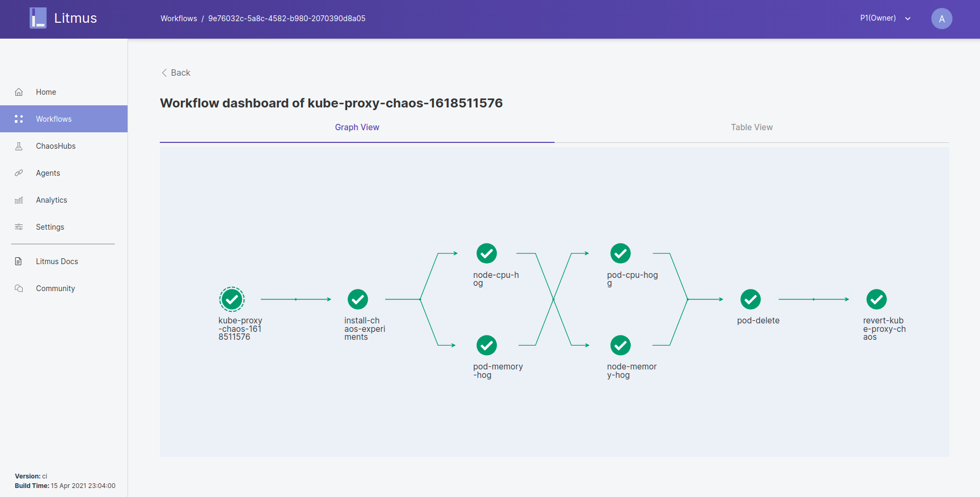Expand the P1(Owner) project dropdown
The width and height of the screenshot is (980, 497).
[x=885, y=18]
